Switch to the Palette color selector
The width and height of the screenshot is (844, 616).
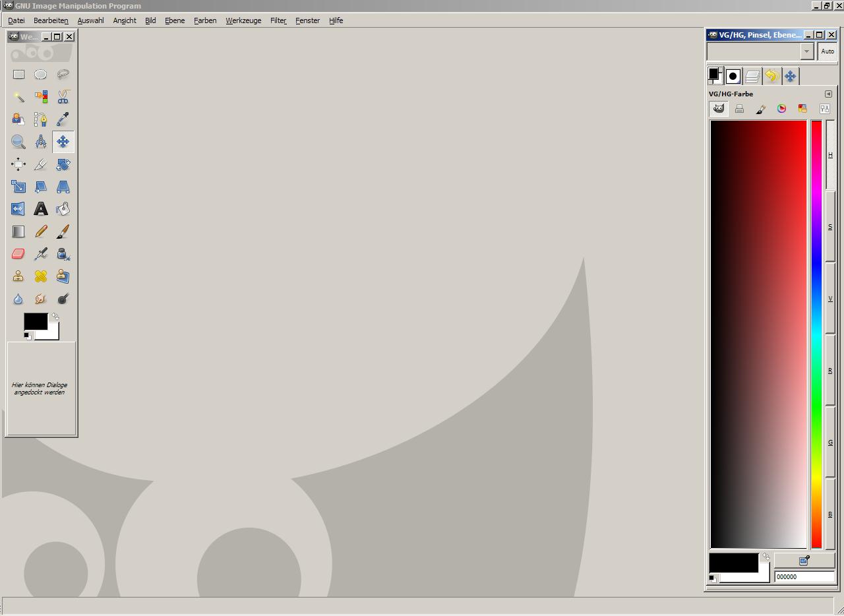(x=802, y=109)
